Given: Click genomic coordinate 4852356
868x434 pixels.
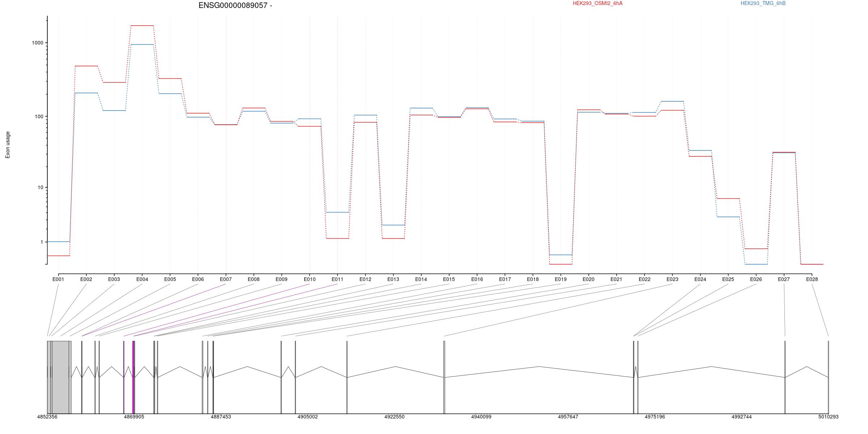Looking at the screenshot, I should click(47, 417).
